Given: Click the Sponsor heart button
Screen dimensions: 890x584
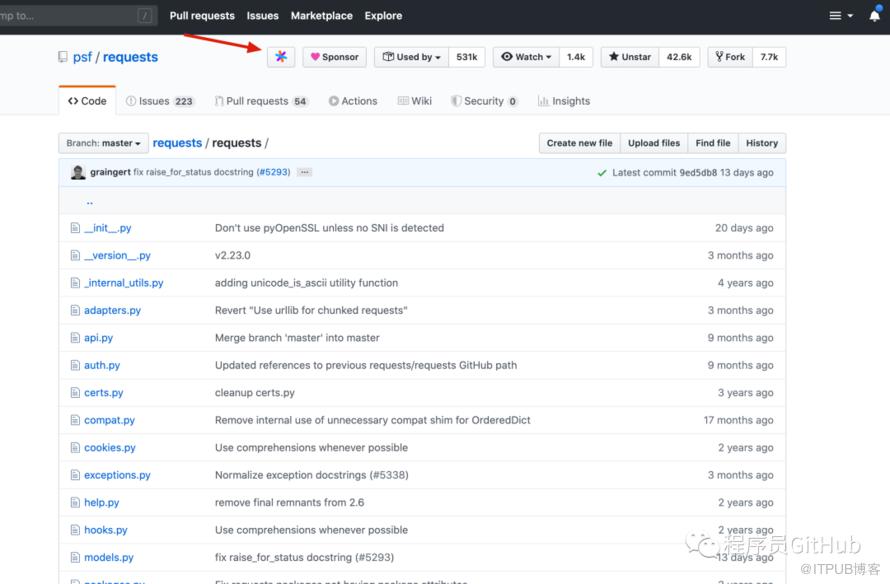Looking at the screenshot, I should (335, 57).
